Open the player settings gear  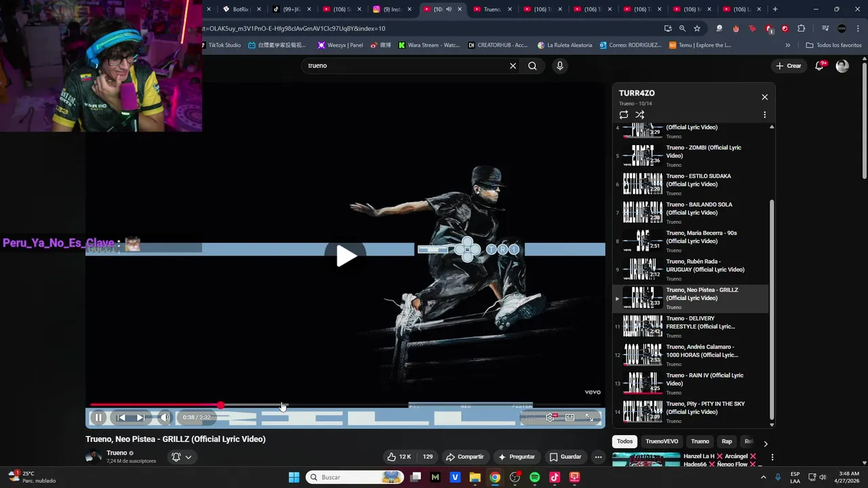(x=550, y=418)
